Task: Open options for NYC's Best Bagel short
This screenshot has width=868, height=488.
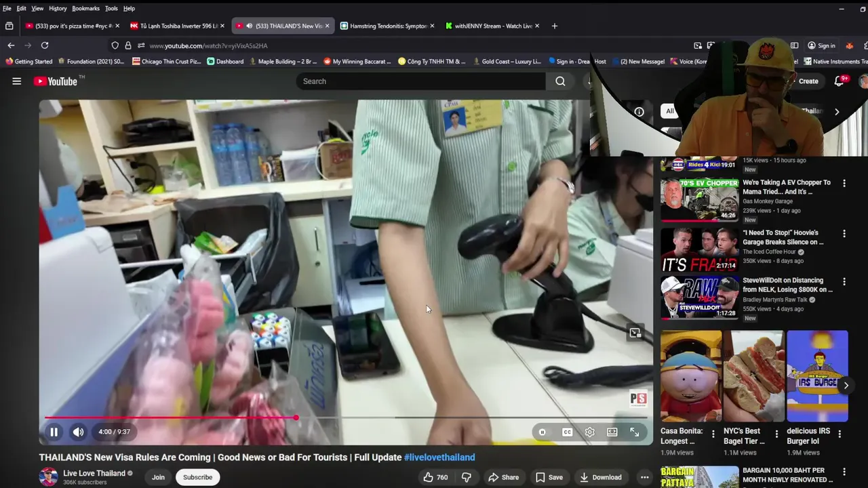Action: (x=776, y=434)
